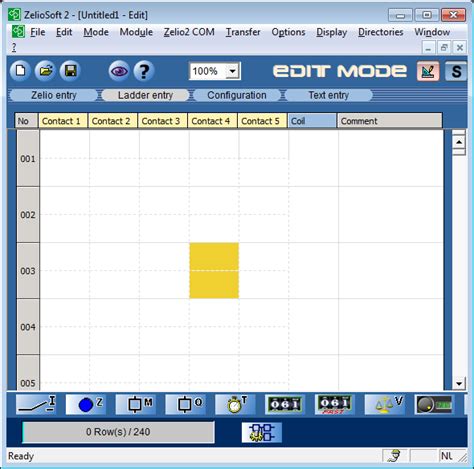This screenshot has height=469, width=474.
Task: Switch to Configuration tab
Action: click(237, 95)
